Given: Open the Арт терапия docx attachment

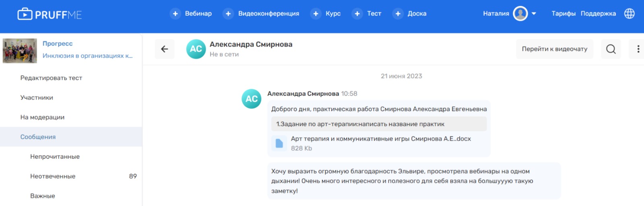Looking at the screenshot, I should pyautogui.click(x=381, y=139).
